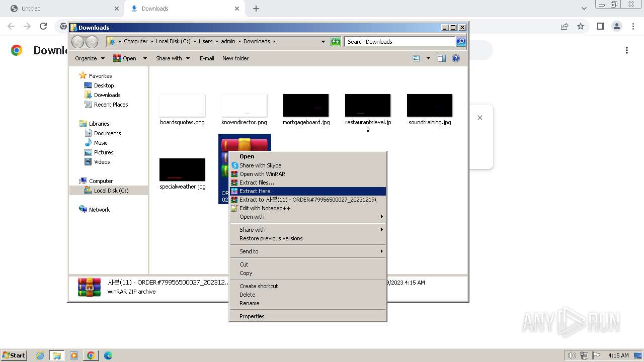Open the Change your view icon
The height and width of the screenshot is (362, 644).
(416, 58)
